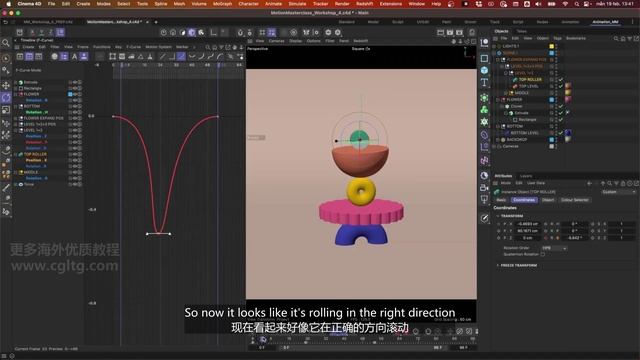Click the pink material tag on FLOWER
The width and height of the screenshot is (640, 360).
(x=568, y=100)
